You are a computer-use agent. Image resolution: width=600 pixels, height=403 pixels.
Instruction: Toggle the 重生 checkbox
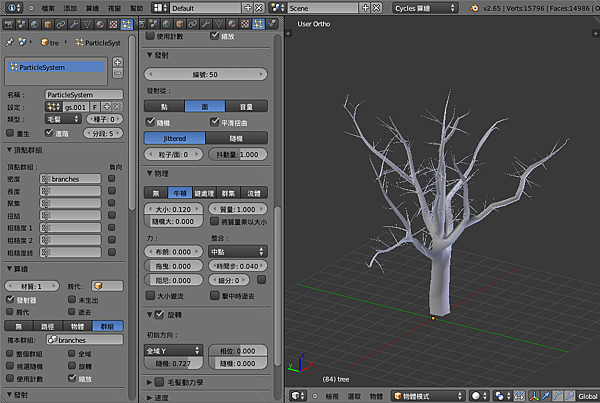pyautogui.click(x=10, y=133)
